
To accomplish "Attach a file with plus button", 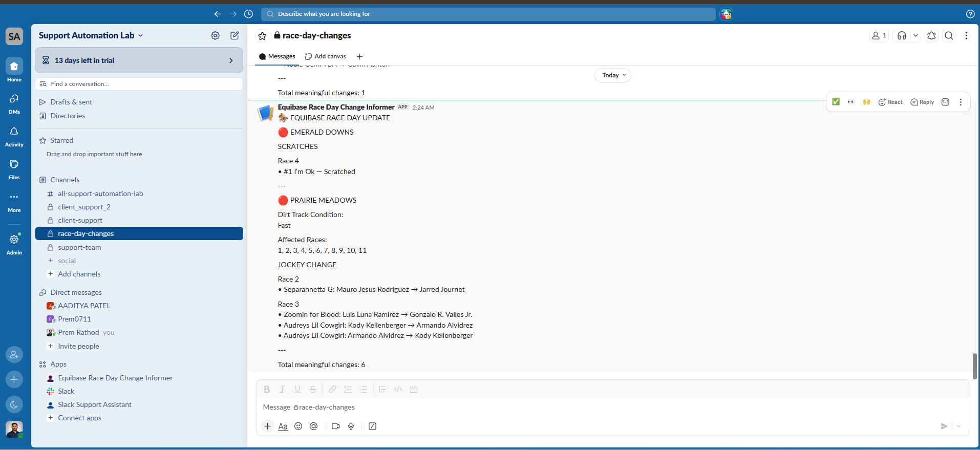I will tap(267, 426).
